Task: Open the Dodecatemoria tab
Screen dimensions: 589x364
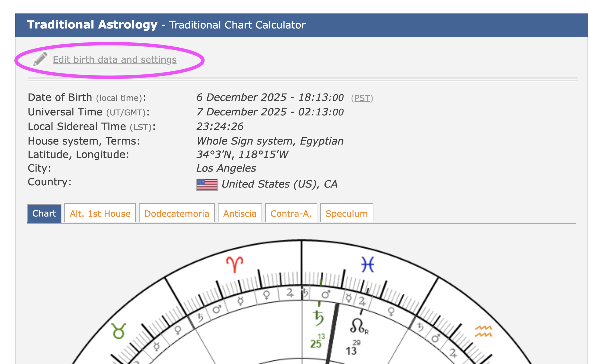Action: point(177,213)
